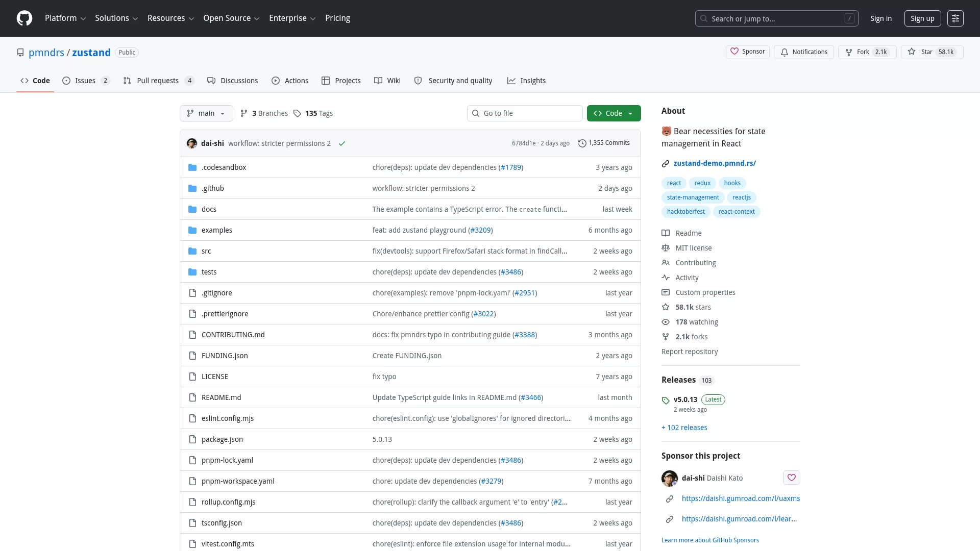Click the commit history clock icon

582,143
